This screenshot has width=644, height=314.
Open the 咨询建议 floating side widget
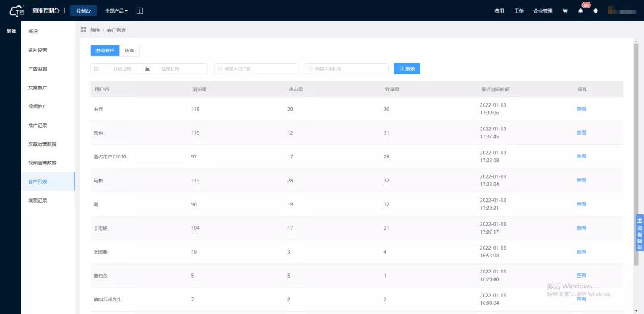tap(640, 232)
